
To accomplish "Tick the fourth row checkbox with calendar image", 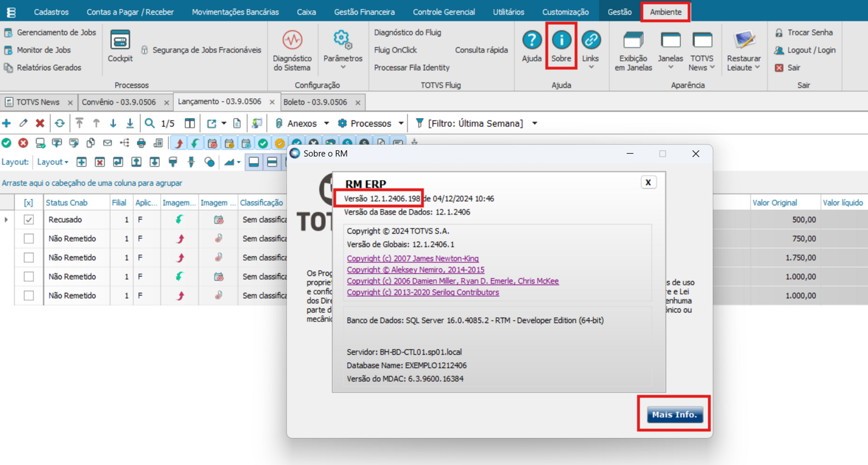I will (x=29, y=276).
